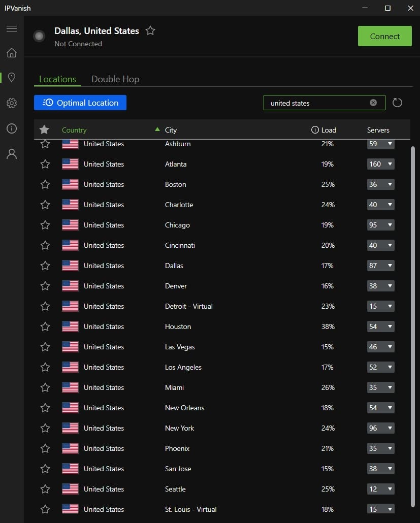The height and width of the screenshot is (523, 420).
Task: Expand Las Vegas 46 servers dropdown
Action: (380, 347)
